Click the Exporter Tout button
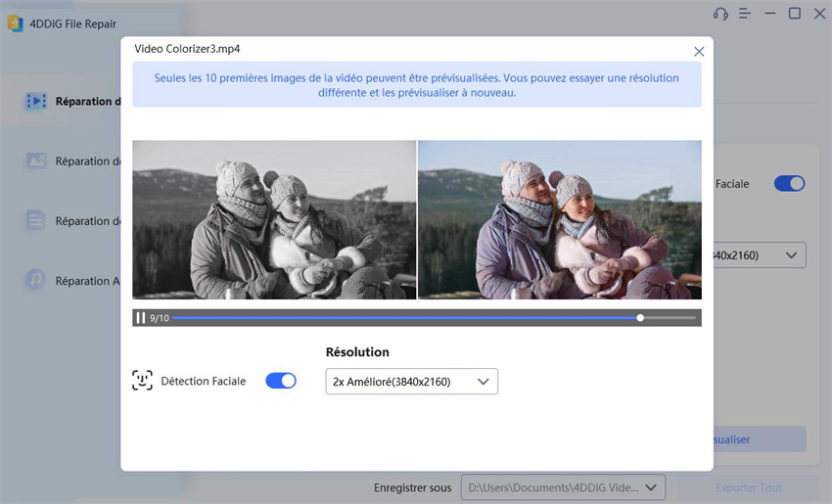This screenshot has width=832, height=504. click(749, 486)
